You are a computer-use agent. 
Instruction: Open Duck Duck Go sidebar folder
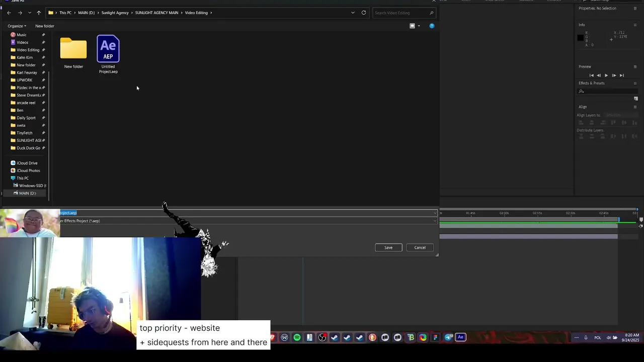pos(28,148)
